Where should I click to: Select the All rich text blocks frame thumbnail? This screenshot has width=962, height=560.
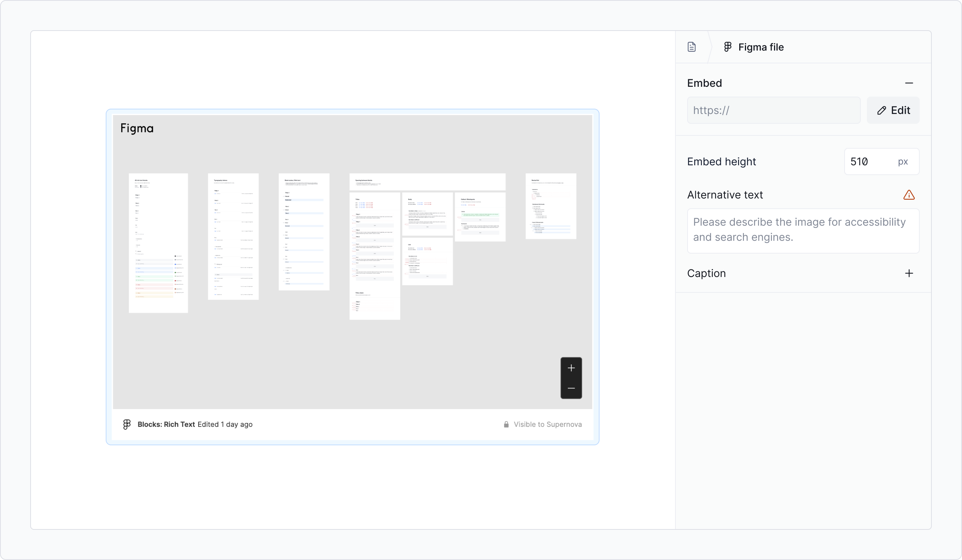pos(158,243)
